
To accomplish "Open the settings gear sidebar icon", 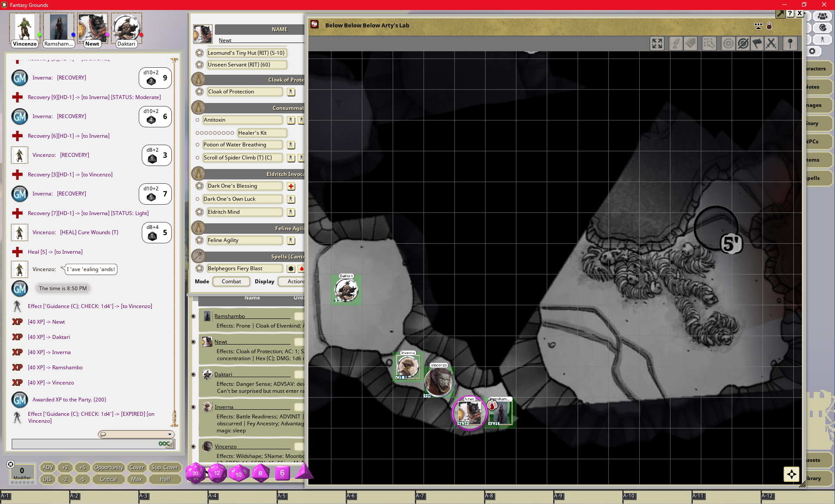I will (x=812, y=51).
